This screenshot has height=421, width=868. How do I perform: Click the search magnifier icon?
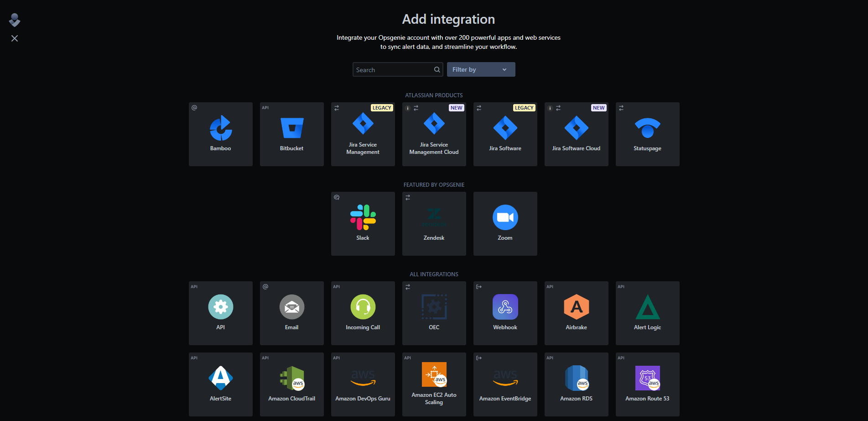pyautogui.click(x=437, y=69)
